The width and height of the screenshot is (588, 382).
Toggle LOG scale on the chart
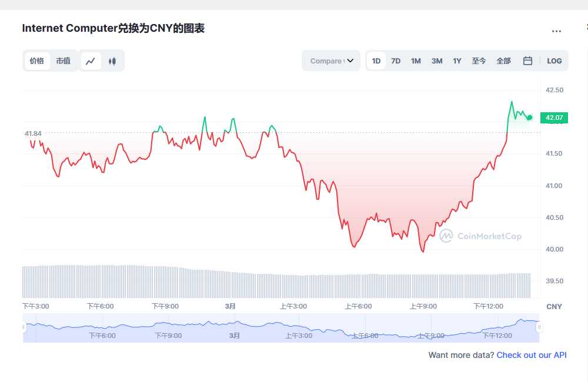[554, 61]
